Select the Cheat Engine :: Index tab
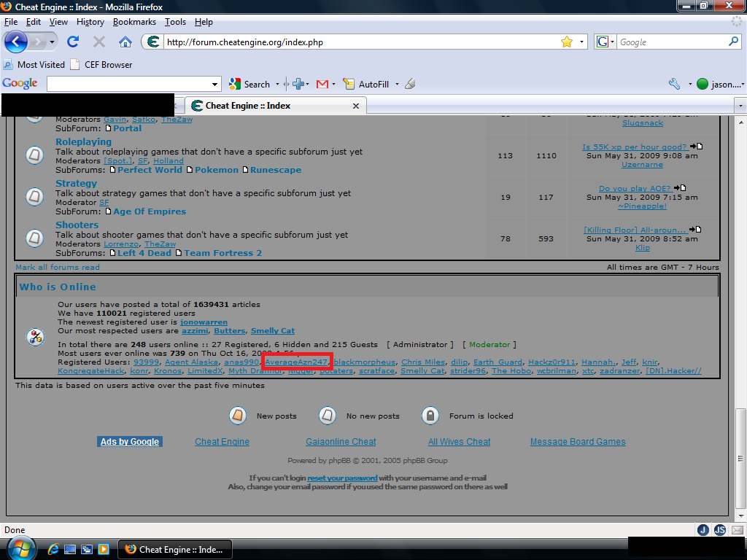 point(275,106)
